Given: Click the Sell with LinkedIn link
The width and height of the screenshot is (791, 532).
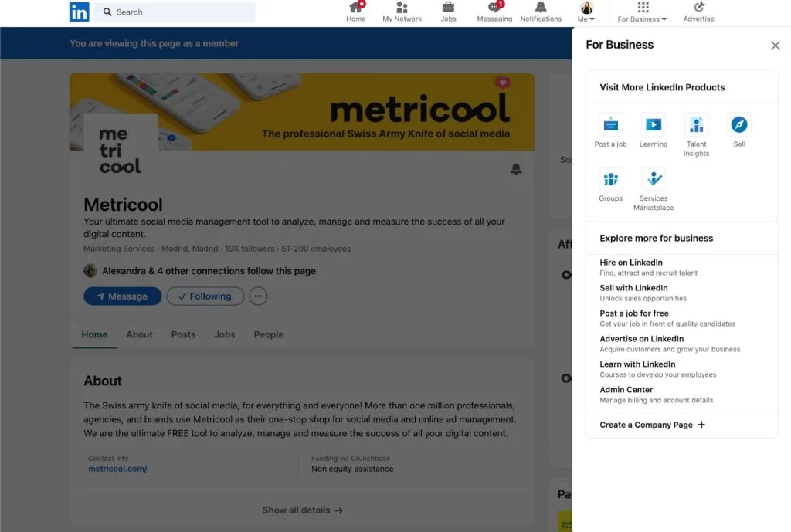Looking at the screenshot, I should [633, 288].
